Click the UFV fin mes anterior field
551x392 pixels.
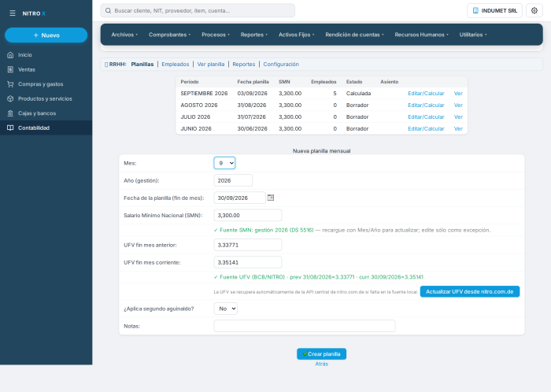[x=248, y=245]
